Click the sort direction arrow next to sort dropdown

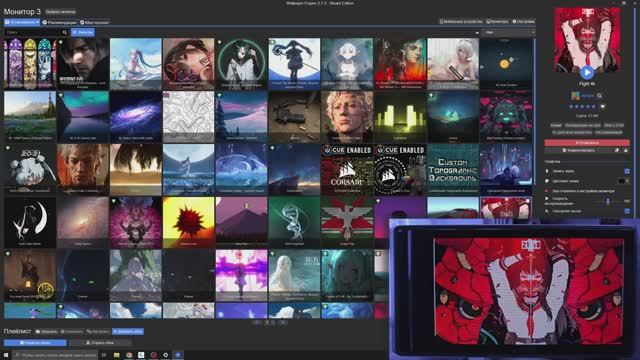click(477, 33)
